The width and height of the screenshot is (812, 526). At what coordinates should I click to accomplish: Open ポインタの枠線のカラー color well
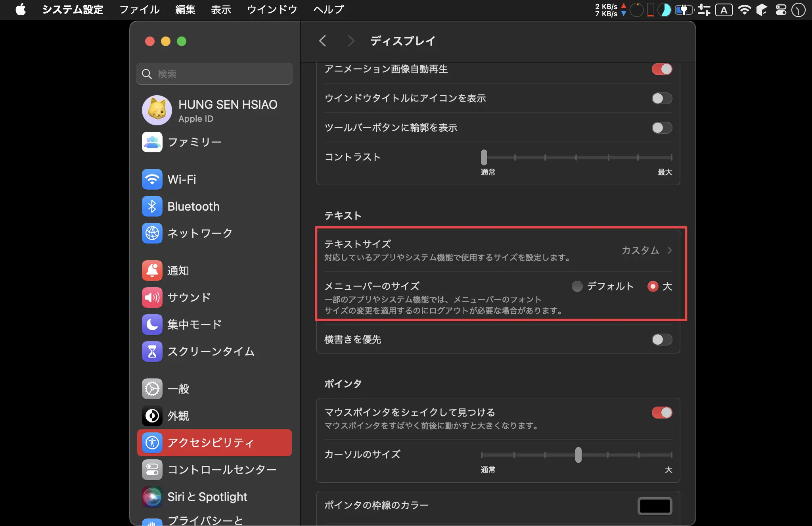point(655,506)
